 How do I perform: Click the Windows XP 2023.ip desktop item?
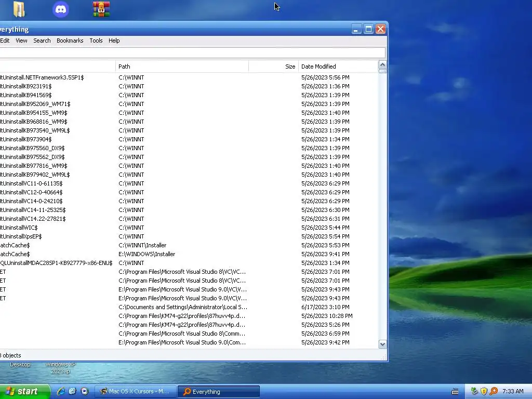click(x=60, y=368)
